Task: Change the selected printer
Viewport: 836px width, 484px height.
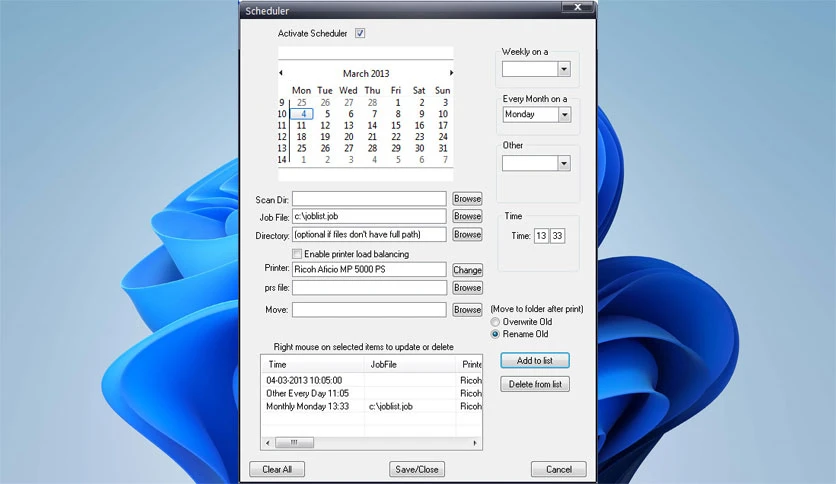Action: point(468,270)
